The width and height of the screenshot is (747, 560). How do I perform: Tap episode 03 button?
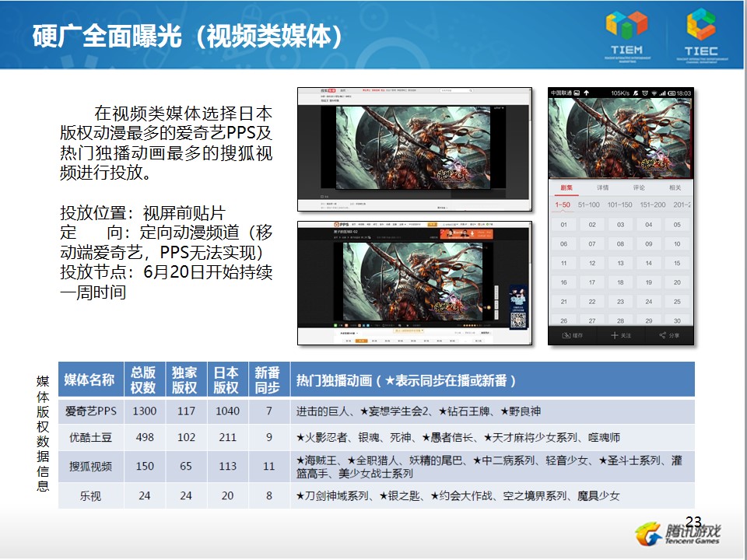620,225
